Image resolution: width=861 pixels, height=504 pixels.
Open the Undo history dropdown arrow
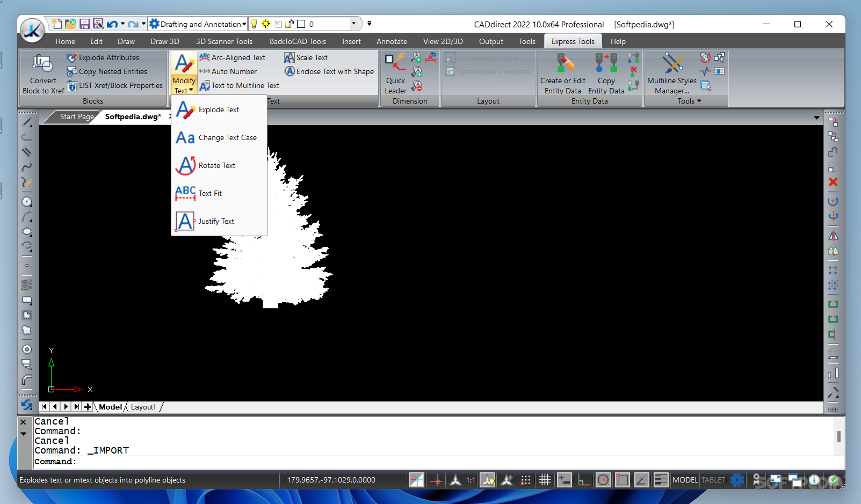pos(122,24)
